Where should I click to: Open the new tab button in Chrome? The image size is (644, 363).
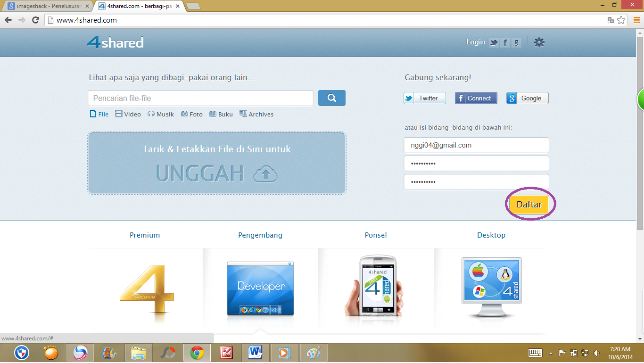pyautogui.click(x=193, y=6)
